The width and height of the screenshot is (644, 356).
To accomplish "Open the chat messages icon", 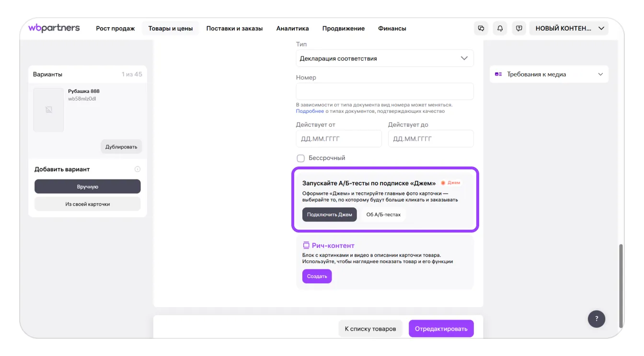I will click(481, 28).
